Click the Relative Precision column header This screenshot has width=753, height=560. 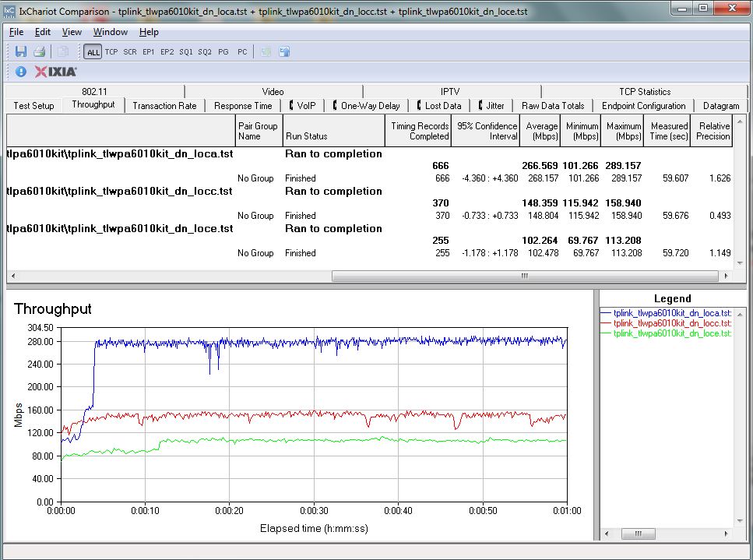(x=712, y=131)
